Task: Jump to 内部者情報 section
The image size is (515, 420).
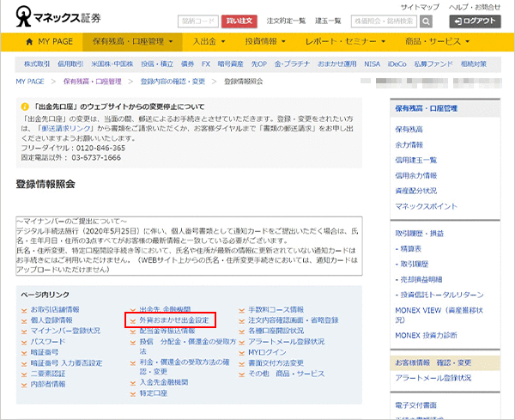Action: click(x=48, y=384)
